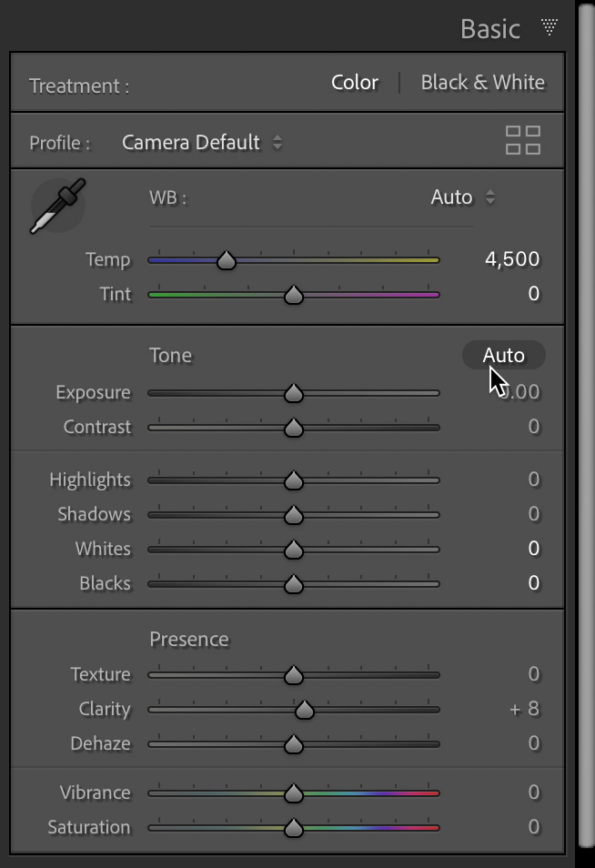
Task: Open the Profile Browser grid icon
Action: (523, 141)
